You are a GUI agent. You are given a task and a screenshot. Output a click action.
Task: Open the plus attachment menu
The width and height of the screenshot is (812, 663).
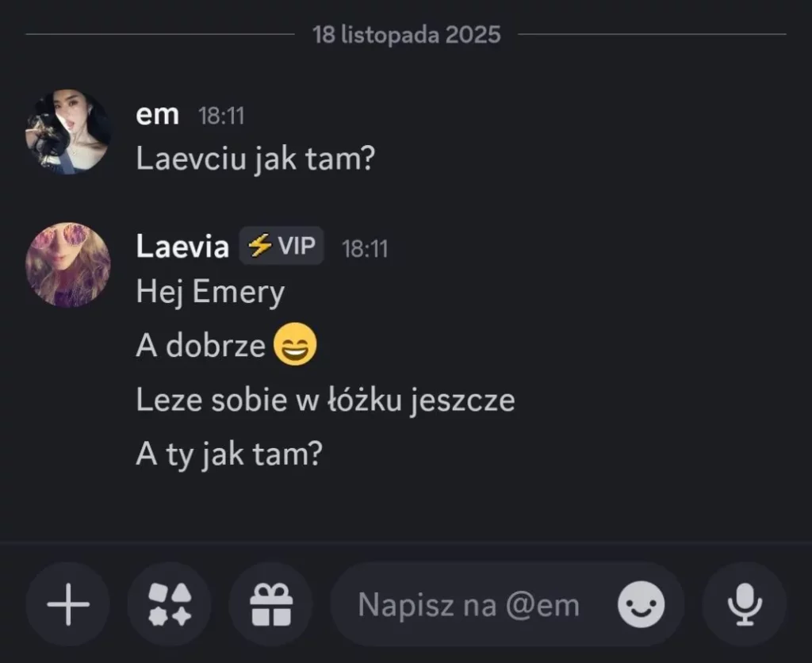pos(68,606)
